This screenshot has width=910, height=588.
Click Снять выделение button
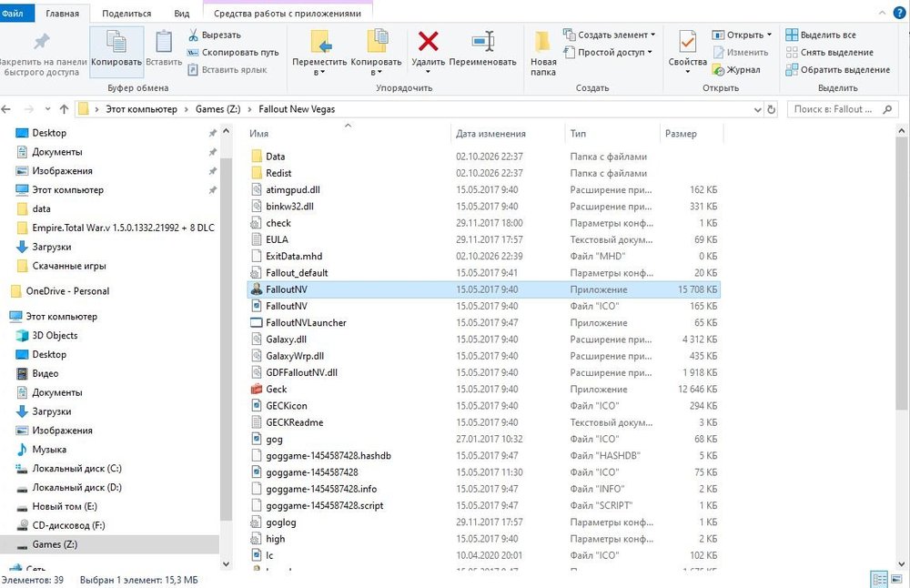(x=830, y=52)
